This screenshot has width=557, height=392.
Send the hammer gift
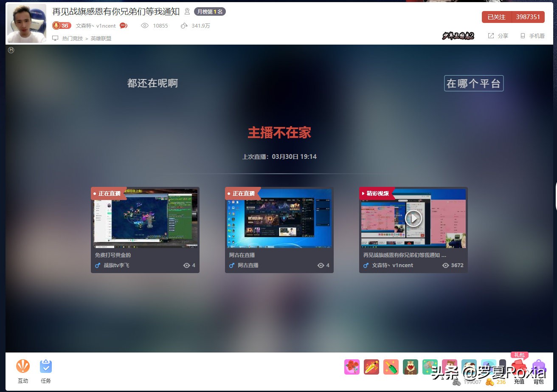[430, 367]
